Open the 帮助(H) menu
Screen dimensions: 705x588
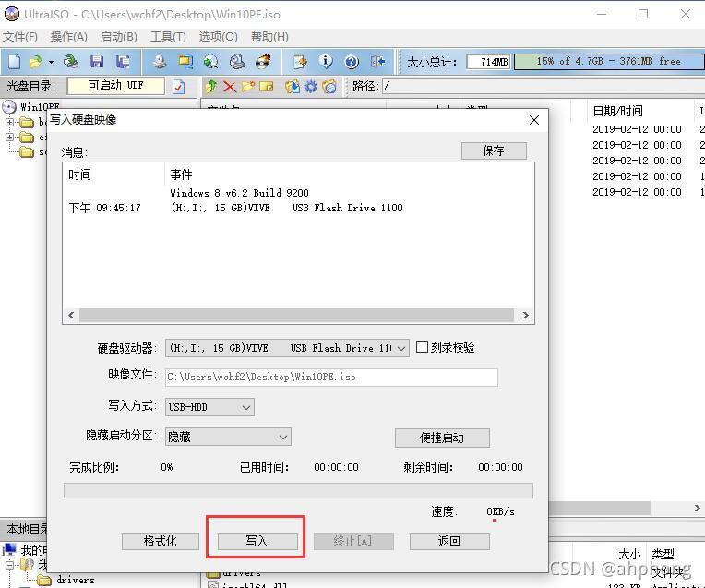(269, 36)
